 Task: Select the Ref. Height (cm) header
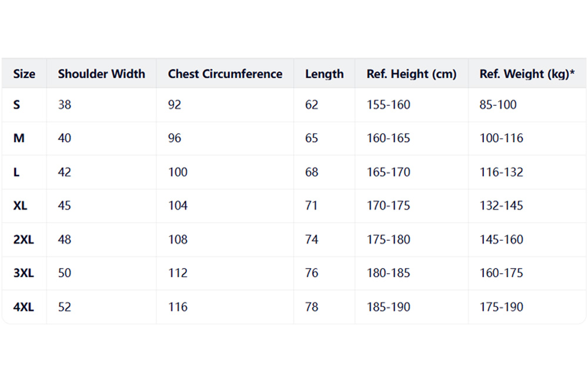pos(411,74)
